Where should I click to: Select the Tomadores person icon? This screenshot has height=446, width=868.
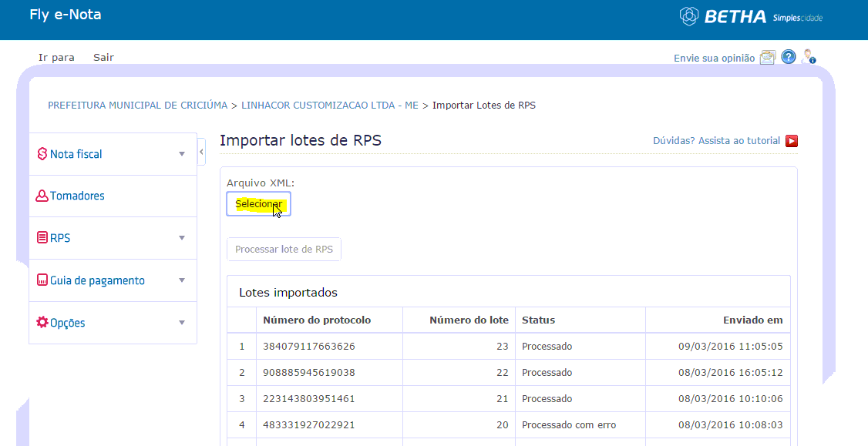coord(42,196)
